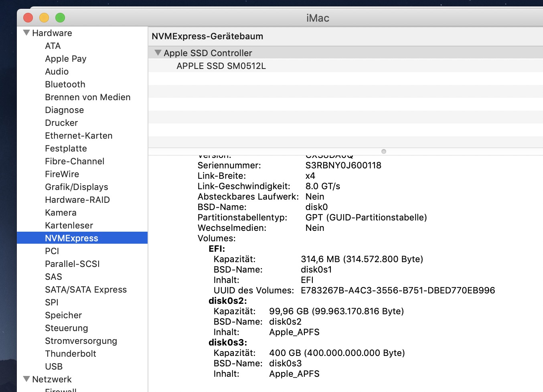Close the iMac window
This screenshot has width=543, height=392.
point(28,18)
